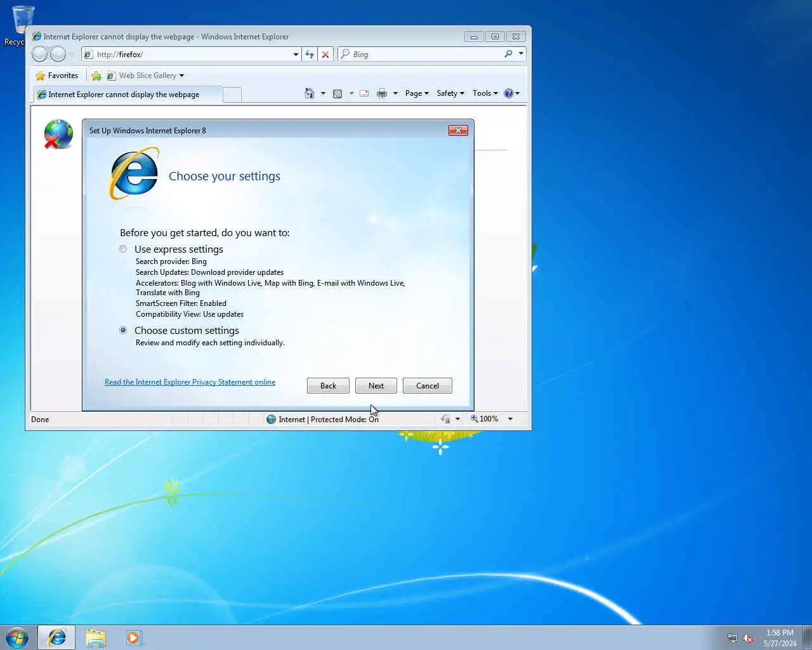812x650 pixels.
Task: Click the Refresh icon beside address bar
Action: (x=310, y=55)
